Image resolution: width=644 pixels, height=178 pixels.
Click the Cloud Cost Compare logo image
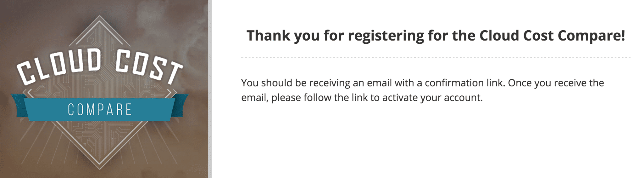[104, 89]
